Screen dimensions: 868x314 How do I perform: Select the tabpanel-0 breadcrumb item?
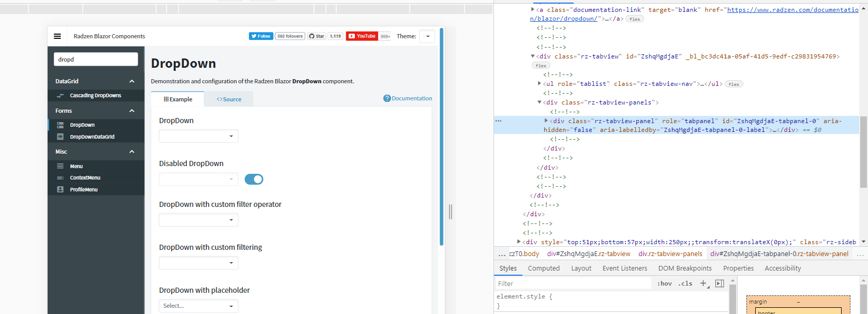click(779, 254)
